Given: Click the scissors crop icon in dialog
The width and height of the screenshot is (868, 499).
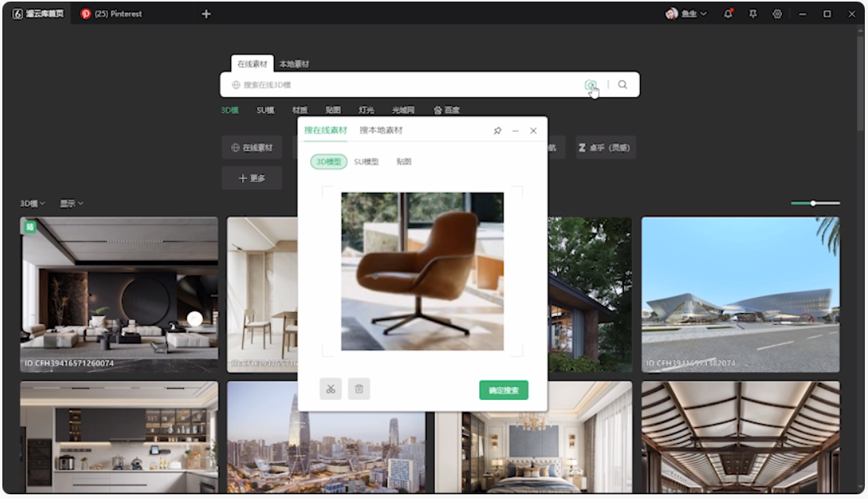Looking at the screenshot, I should pos(331,389).
